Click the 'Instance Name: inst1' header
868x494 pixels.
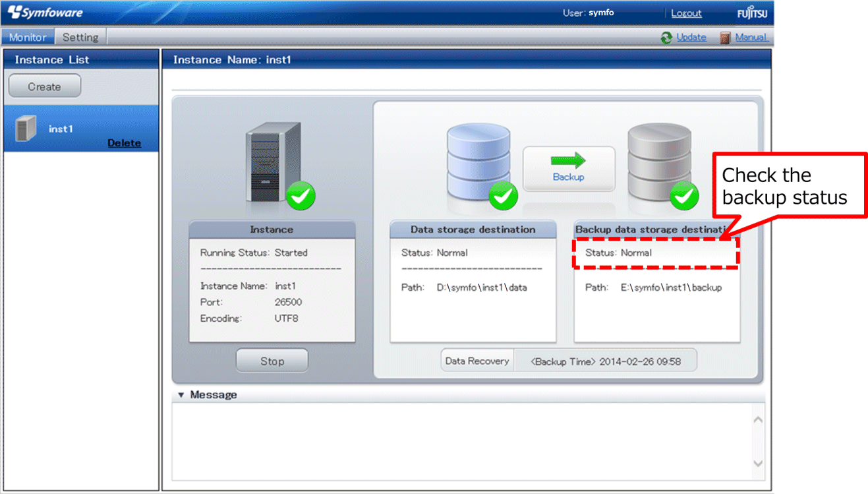coord(232,60)
